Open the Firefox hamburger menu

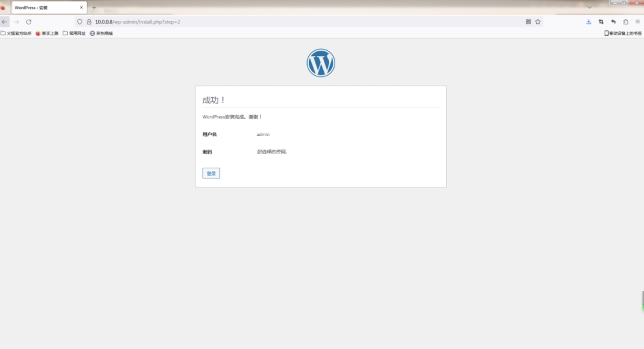click(x=637, y=22)
